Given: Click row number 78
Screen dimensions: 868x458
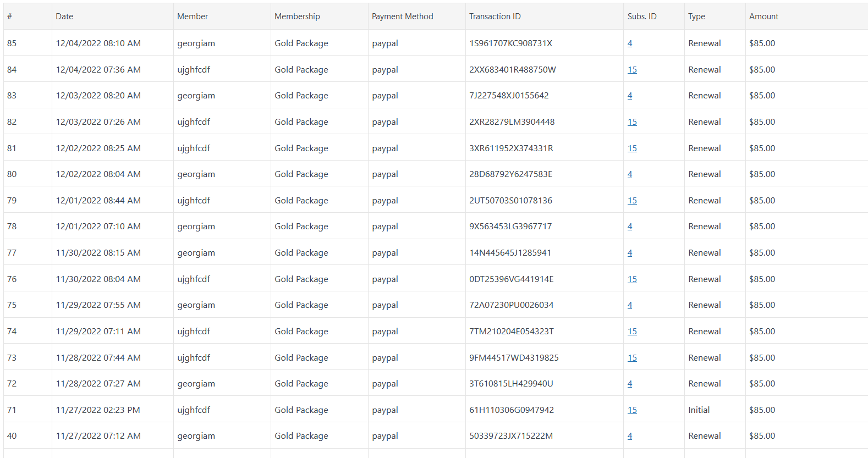Looking at the screenshot, I should 12,227.
